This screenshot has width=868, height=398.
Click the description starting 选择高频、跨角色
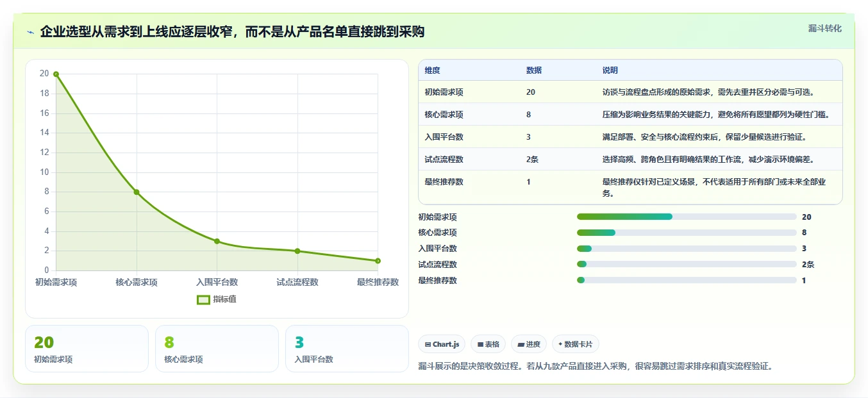(x=708, y=160)
